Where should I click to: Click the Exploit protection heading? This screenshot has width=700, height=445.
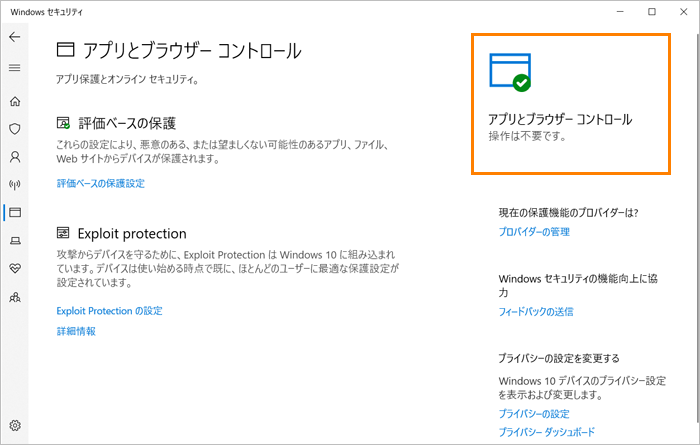(x=132, y=233)
